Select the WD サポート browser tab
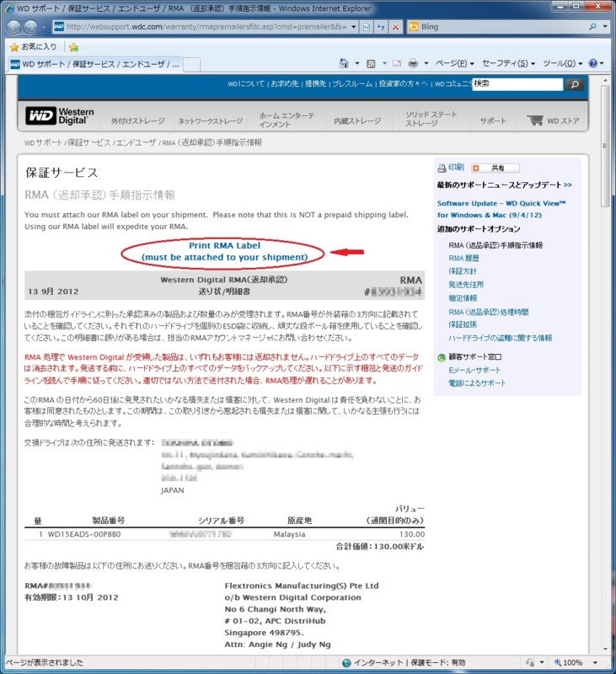616x674 pixels. coord(96,65)
